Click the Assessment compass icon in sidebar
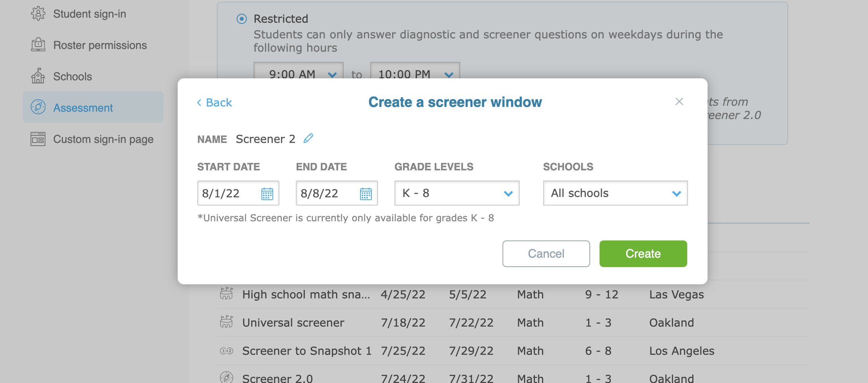The image size is (868, 383). pyautogui.click(x=38, y=107)
